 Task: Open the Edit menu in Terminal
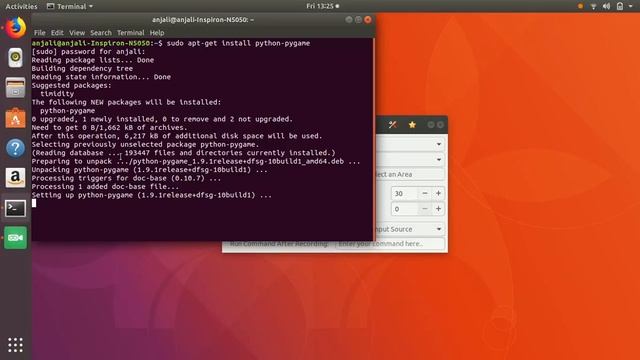click(57, 33)
